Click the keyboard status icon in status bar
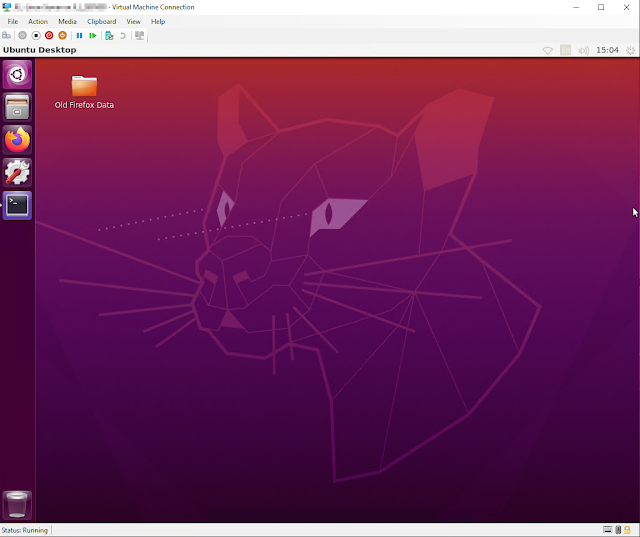 tap(607, 530)
